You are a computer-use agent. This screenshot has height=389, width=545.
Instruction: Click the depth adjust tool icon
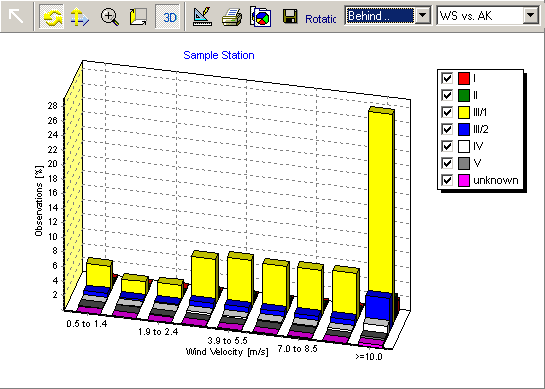138,16
